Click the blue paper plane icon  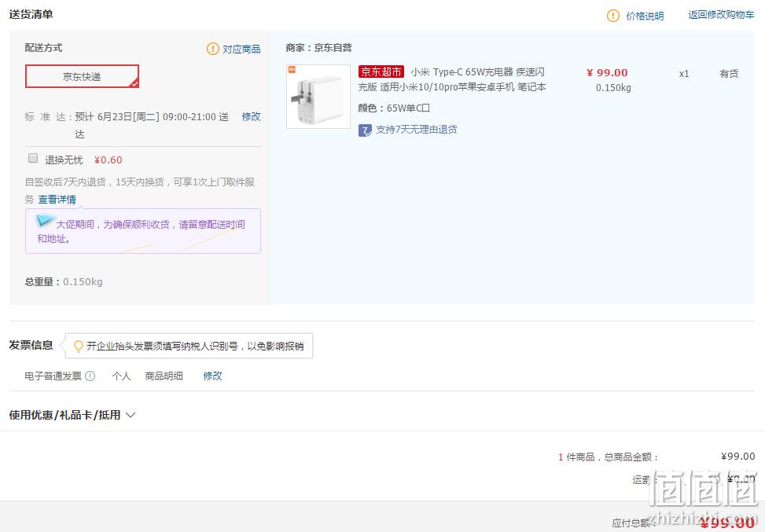click(44, 221)
